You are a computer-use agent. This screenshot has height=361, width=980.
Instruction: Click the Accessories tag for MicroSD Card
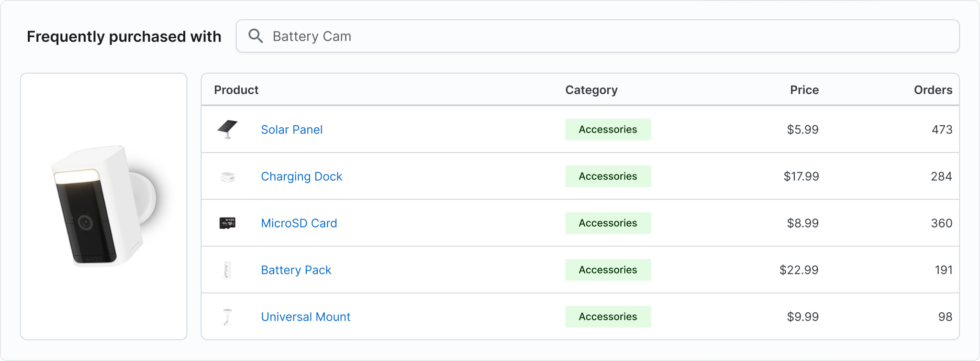(x=608, y=223)
